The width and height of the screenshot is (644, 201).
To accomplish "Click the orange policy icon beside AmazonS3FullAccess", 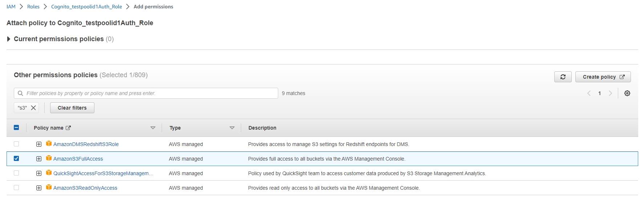I will click(49, 158).
